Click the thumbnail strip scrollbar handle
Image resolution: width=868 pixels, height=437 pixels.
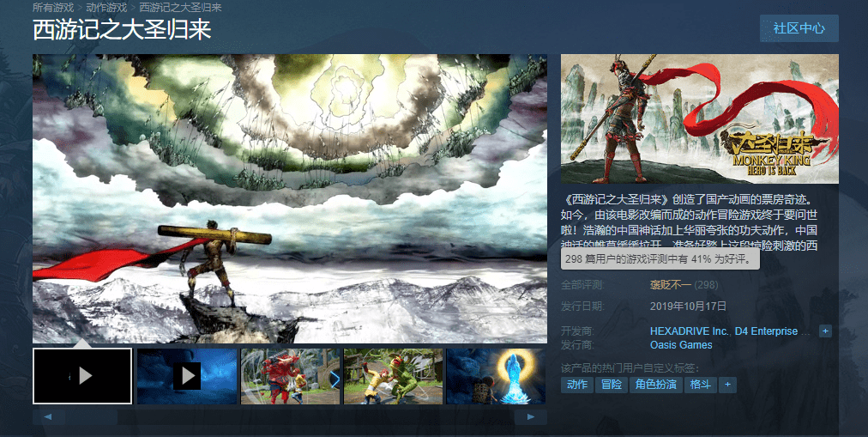click(x=91, y=417)
